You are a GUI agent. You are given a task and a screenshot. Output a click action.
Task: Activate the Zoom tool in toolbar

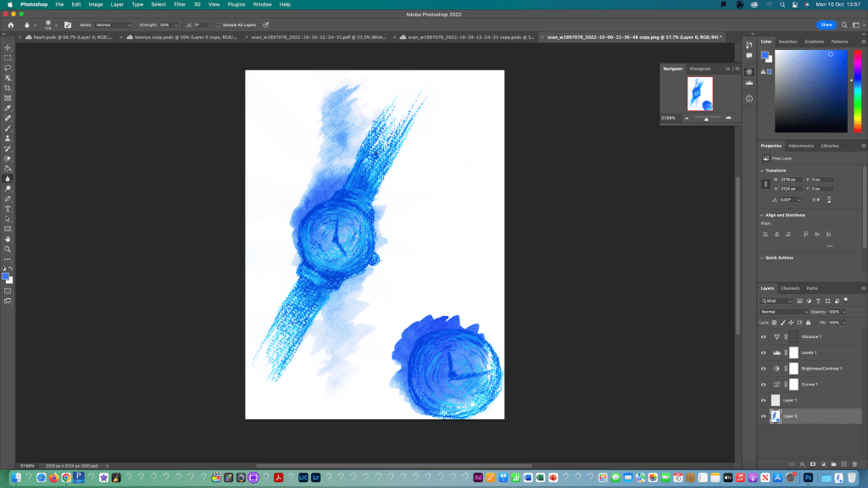click(x=8, y=249)
